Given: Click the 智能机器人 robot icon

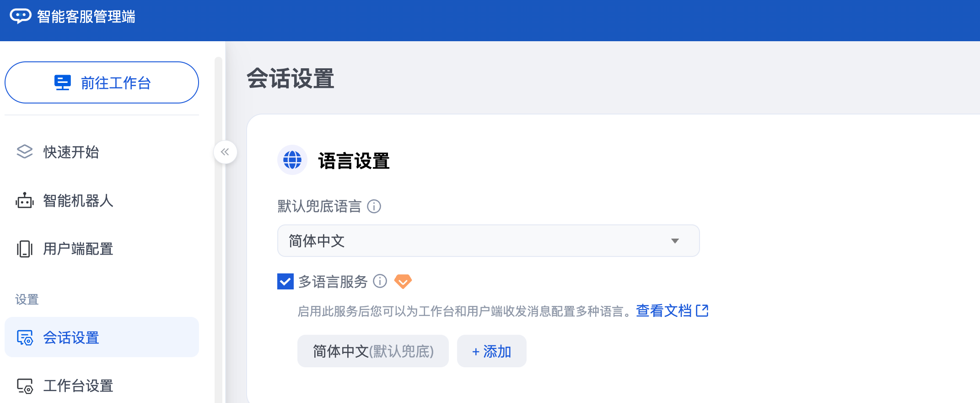Looking at the screenshot, I should 25,201.
